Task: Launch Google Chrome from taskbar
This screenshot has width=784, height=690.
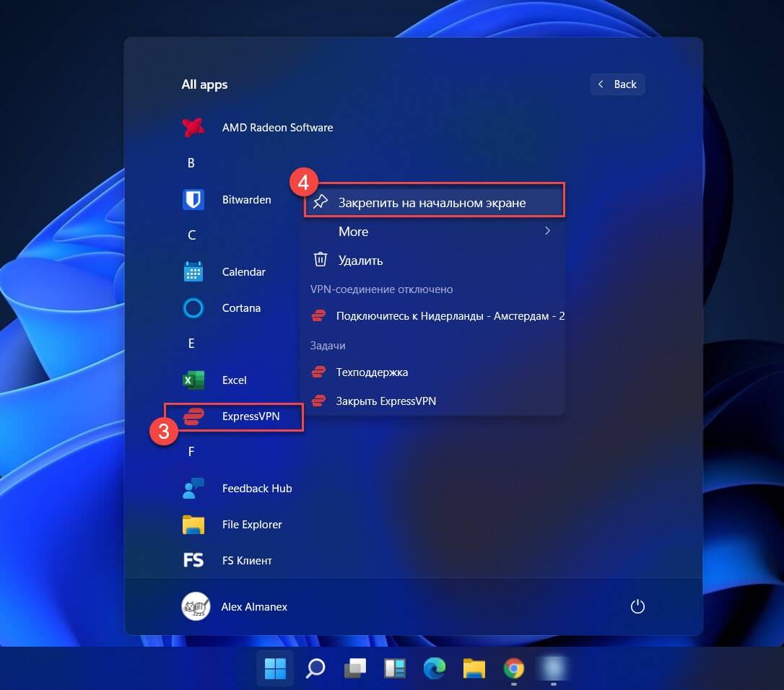Action: pos(514,668)
